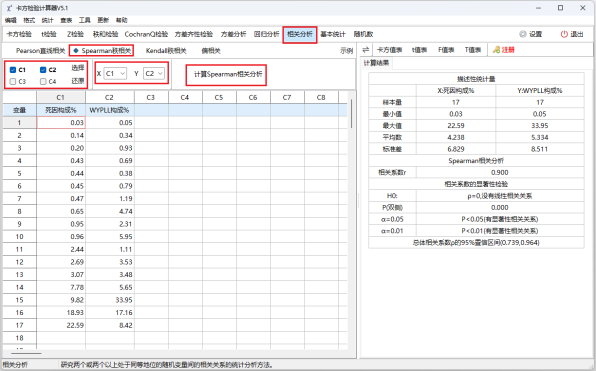Uncheck the C2 column checkbox
This screenshot has height=371, width=596.
(x=43, y=70)
